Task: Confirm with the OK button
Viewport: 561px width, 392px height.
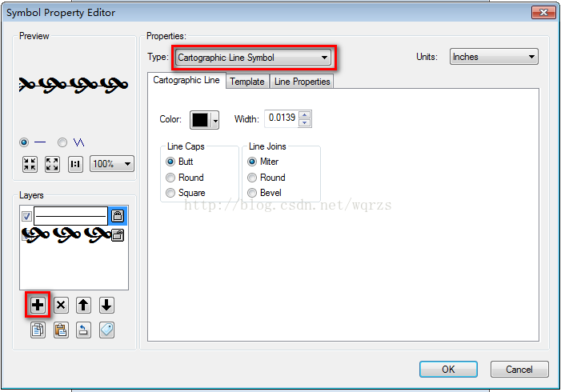Action: point(448,369)
